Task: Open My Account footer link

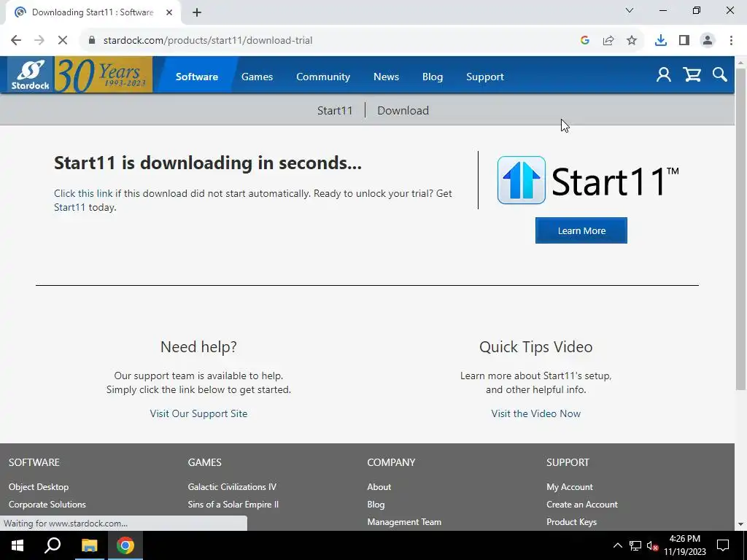Action: click(x=570, y=486)
